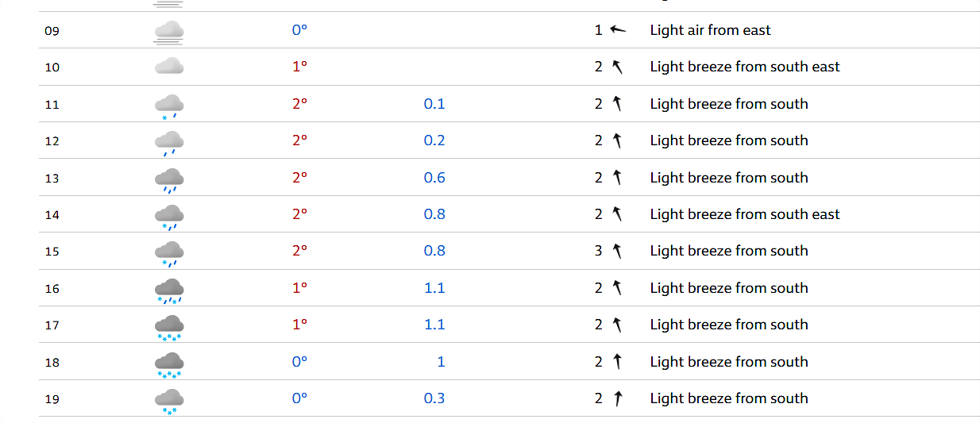The image size is (980, 423).
Task: Click the wind arrow beside speed 3
Action: (x=617, y=251)
